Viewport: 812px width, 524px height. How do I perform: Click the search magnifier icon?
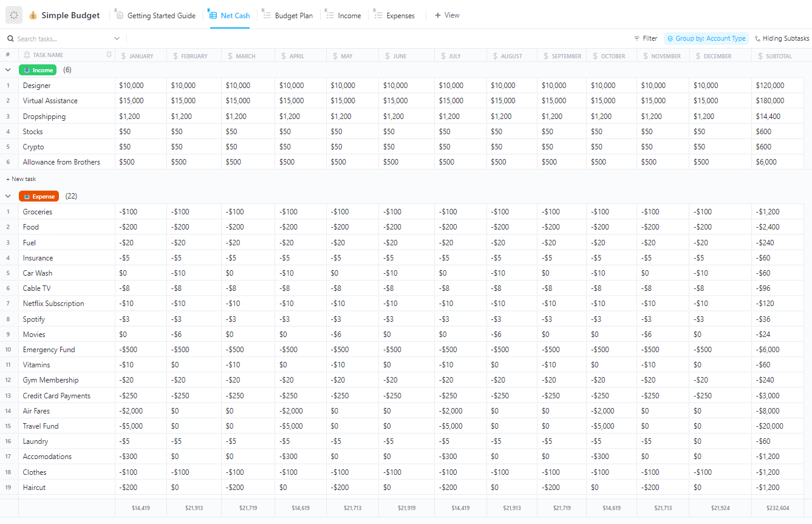10,38
